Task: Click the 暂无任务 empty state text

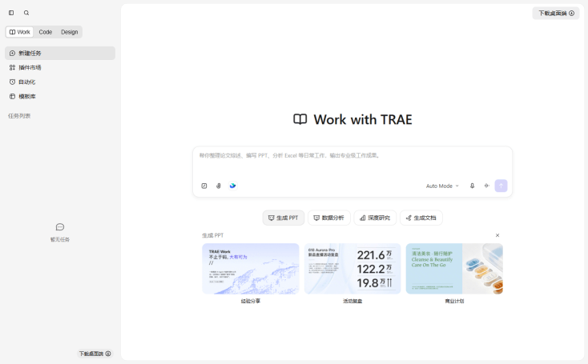Action: click(x=60, y=240)
